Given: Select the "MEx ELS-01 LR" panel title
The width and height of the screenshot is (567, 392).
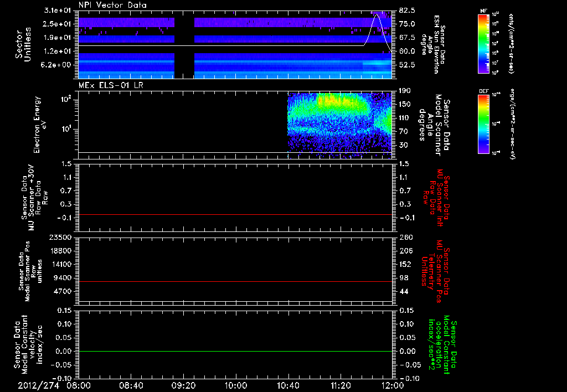Looking at the screenshot, I should 111,85.
